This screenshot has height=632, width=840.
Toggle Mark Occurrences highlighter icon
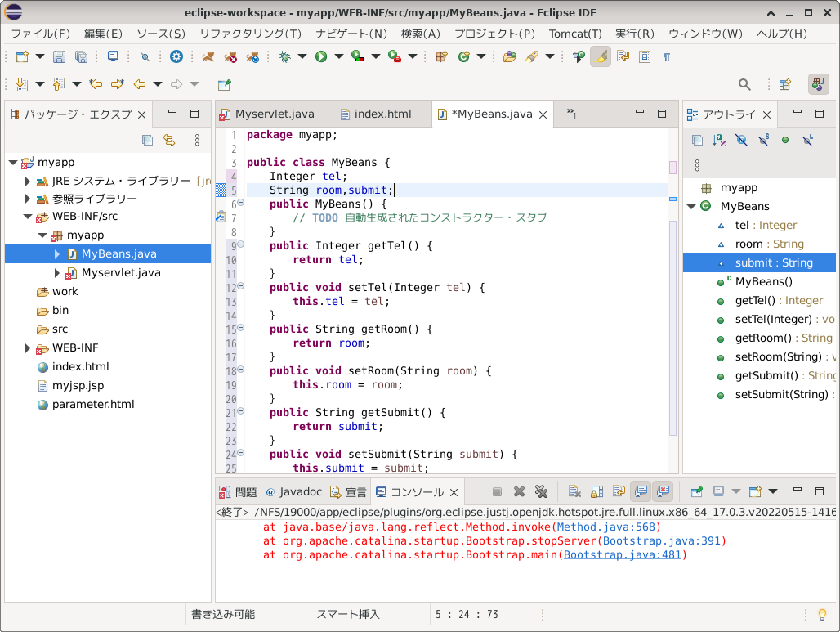pos(601,56)
